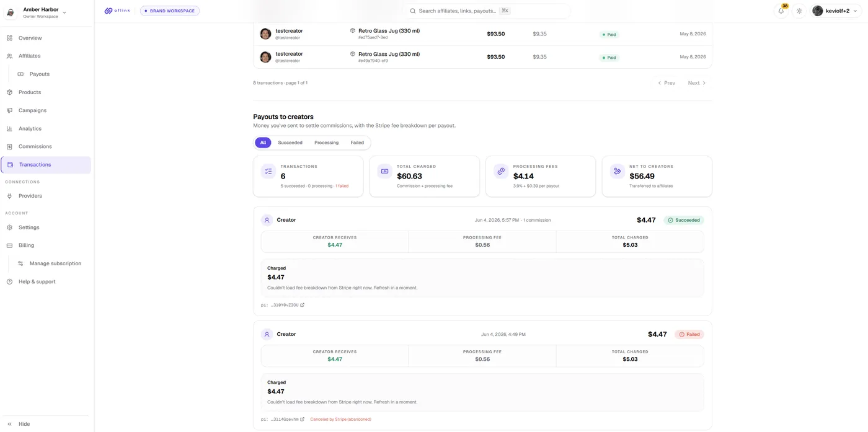The height and width of the screenshot is (432, 868).
Task: Open Commissions in the sidebar
Action: [x=46, y=147]
